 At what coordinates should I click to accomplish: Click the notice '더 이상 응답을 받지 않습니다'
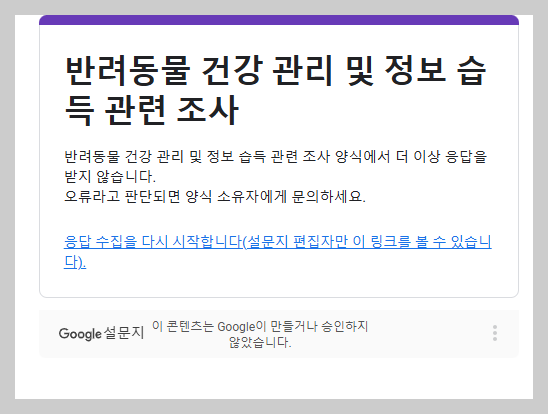[x=275, y=166]
